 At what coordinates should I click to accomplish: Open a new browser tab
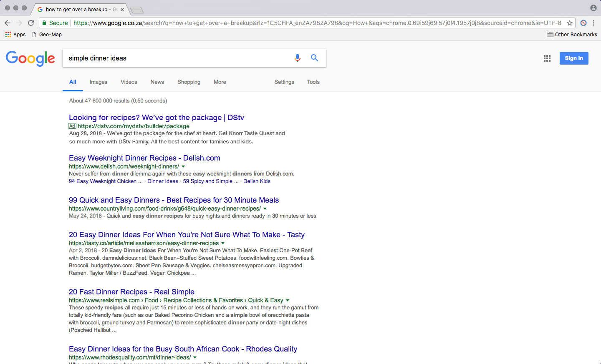coord(136,10)
